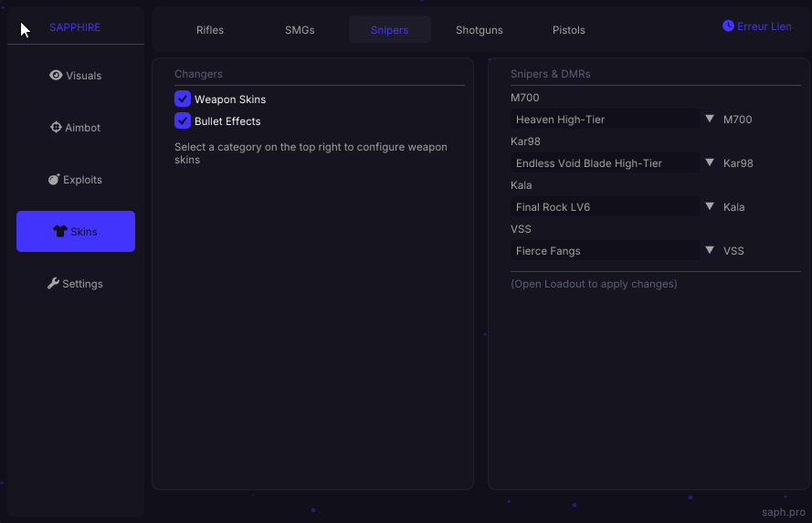Image resolution: width=812 pixels, height=523 pixels.
Task: Click the SAPPHIRE title in the sidebar
Action: [75, 27]
